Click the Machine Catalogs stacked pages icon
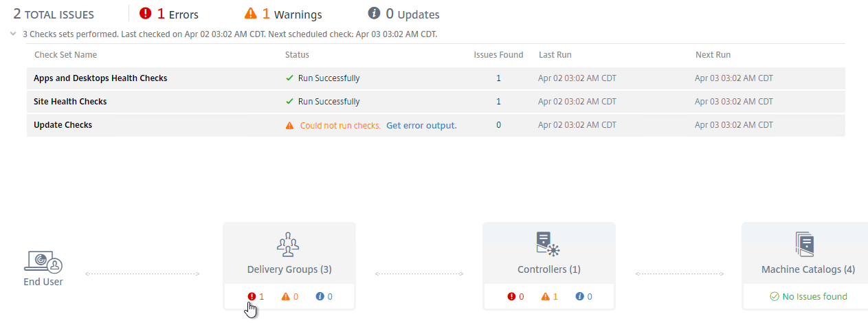The width and height of the screenshot is (868, 323). 805,244
